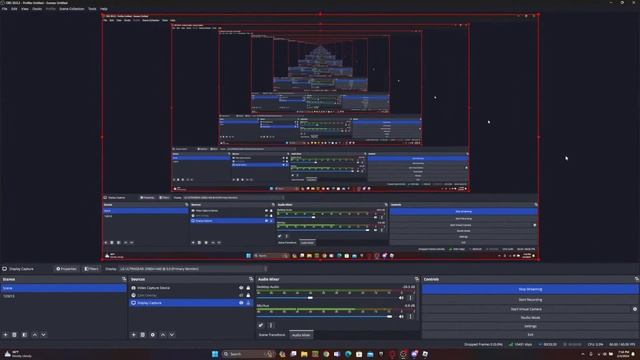Move source up in Sources toolbar

(x=163, y=335)
